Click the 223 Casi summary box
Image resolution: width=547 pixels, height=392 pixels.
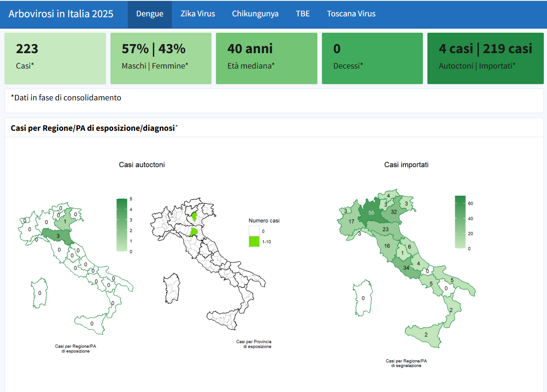55,58
